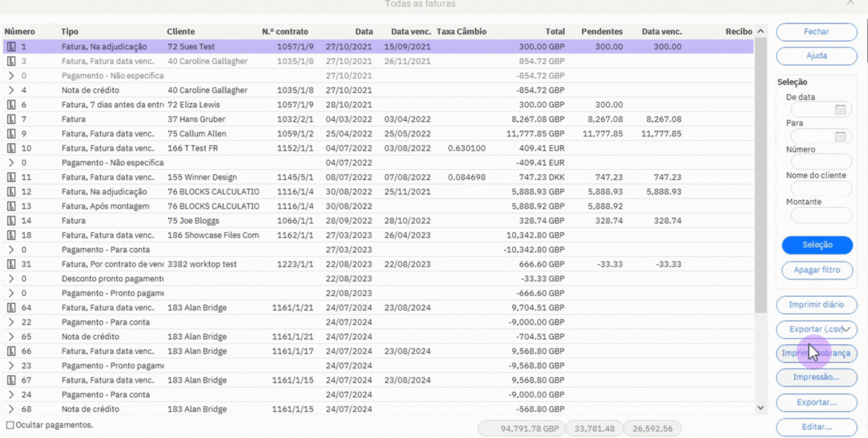Screen dimensions: 868x438
Task: Click the invoice icon next to fatura 9
Action: (x=12, y=134)
